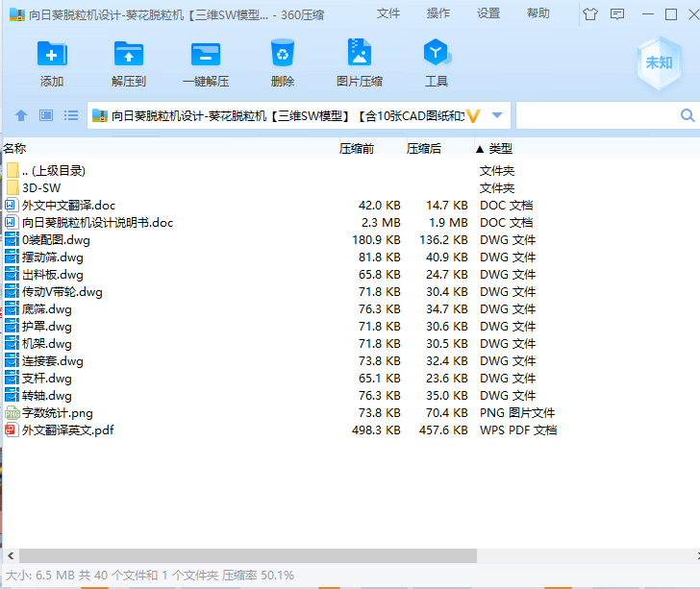
Task: Click the 外文翻译英文.pdf file name
Action: click(68, 430)
